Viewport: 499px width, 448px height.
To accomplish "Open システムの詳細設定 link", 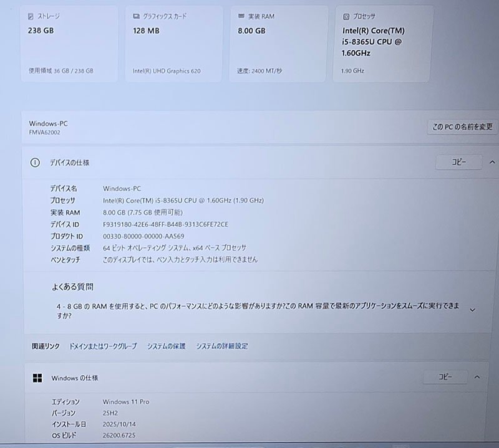I will coord(222,346).
